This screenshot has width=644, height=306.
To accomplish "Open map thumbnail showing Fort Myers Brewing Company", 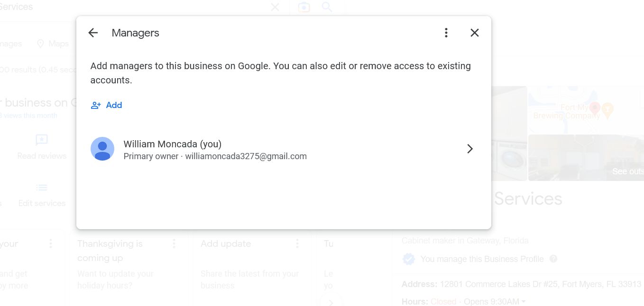I will (586, 110).
